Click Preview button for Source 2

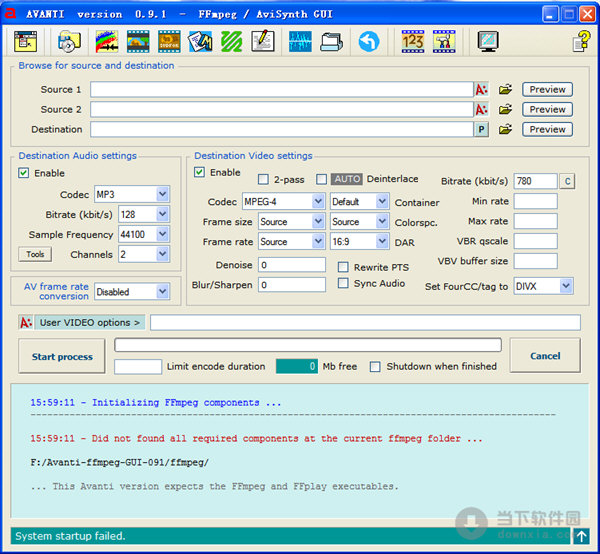547,109
